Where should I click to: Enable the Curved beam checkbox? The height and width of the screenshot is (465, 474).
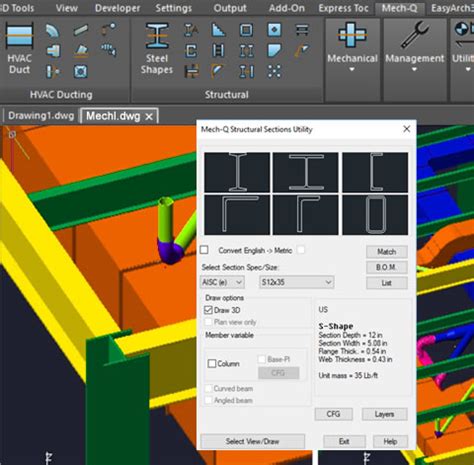(208, 389)
